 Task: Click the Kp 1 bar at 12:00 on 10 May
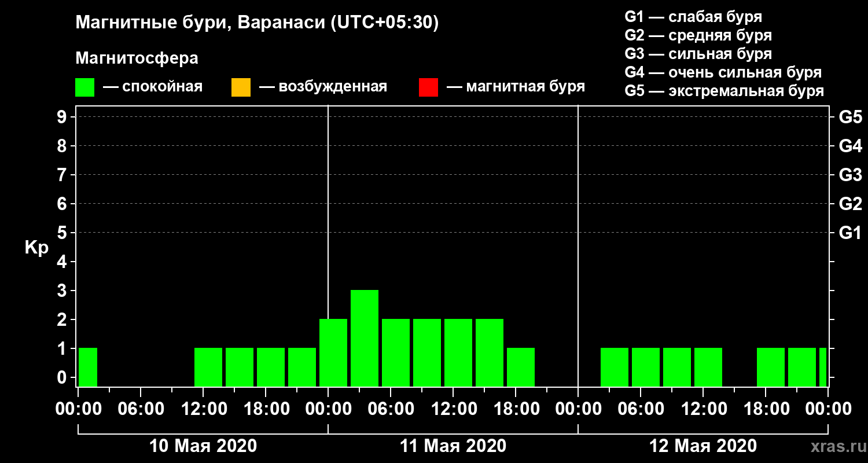pyautogui.click(x=208, y=367)
